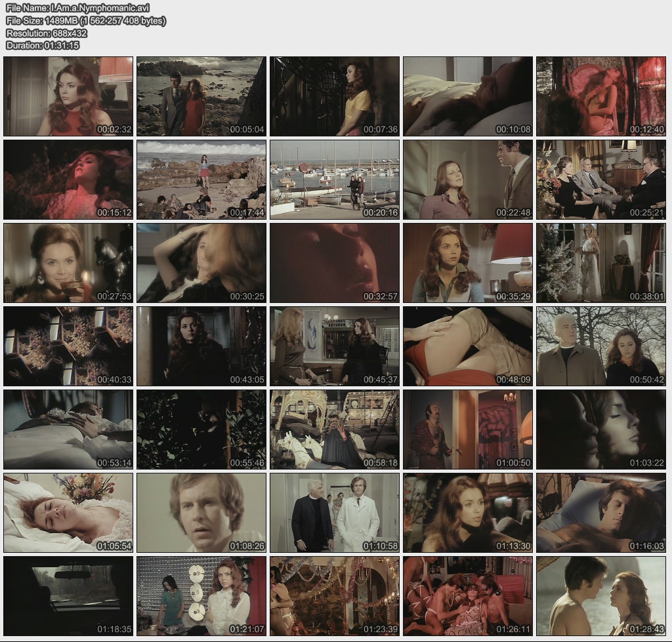Choose the car windshield frame at 01:18:35
This screenshot has width=672, height=642.
pyautogui.click(x=68, y=595)
